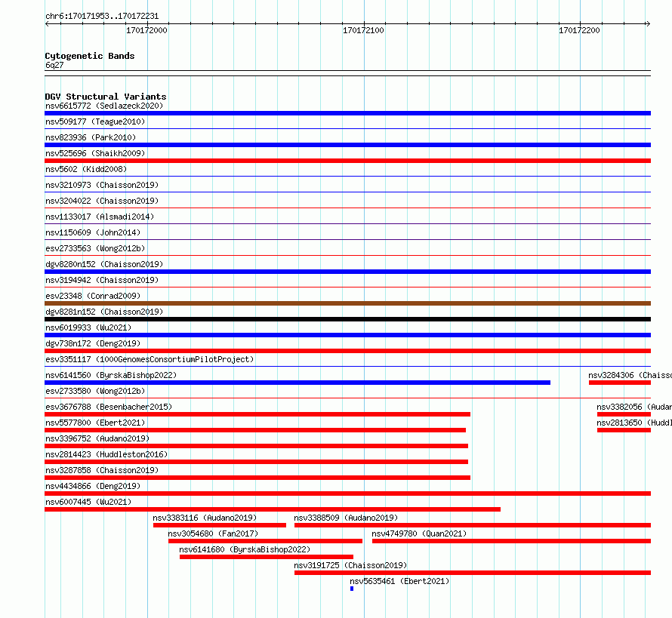672x618 pixels.
Task: Select the esv3676788 (Besenbacher2015) variant
Action: coord(109,407)
